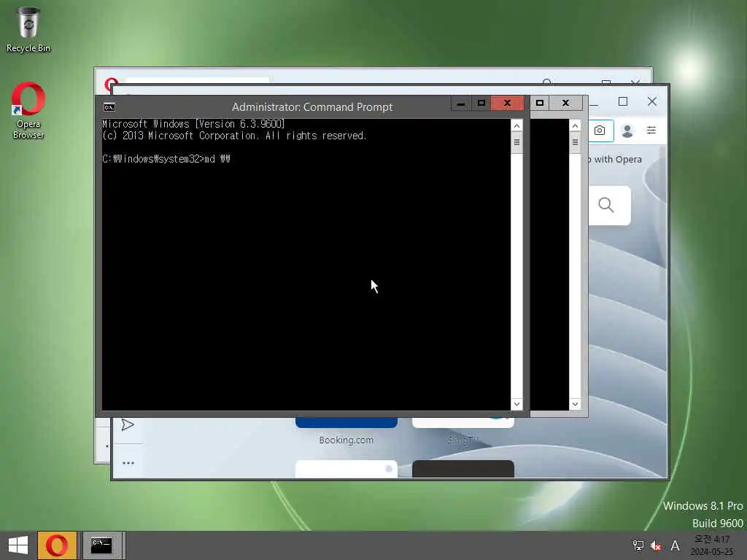Image resolution: width=747 pixels, height=560 pixels.
Task: Open the Booking.com speed dial label
Action: (347, 440)
